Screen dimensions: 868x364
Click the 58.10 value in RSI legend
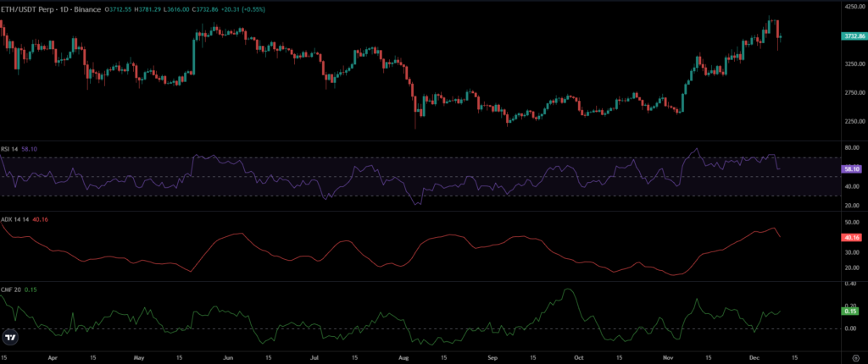click(28, 149)
